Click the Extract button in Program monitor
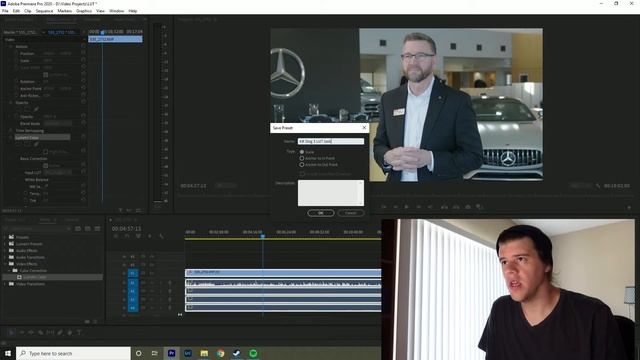 point(456,207)
